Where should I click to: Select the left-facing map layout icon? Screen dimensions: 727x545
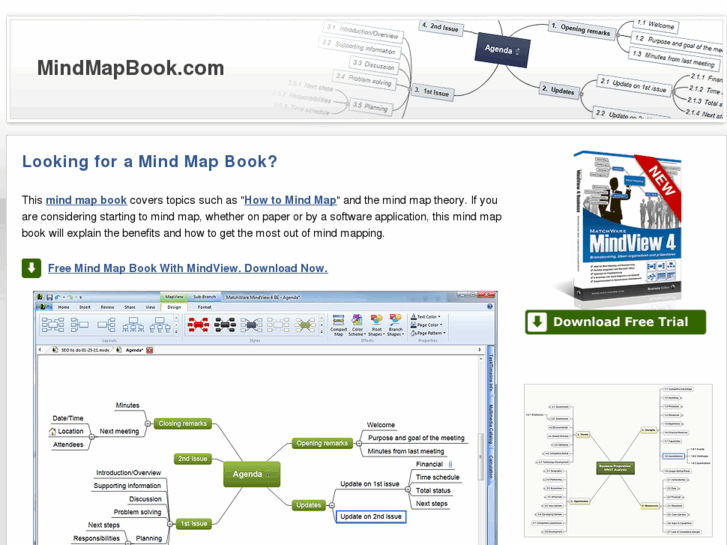(x=106, y=325)
